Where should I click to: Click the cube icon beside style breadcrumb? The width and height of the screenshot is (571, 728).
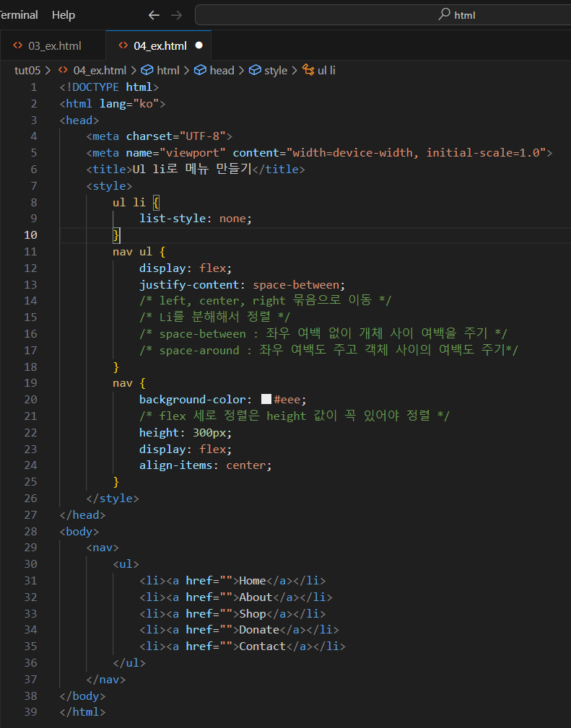255,70
